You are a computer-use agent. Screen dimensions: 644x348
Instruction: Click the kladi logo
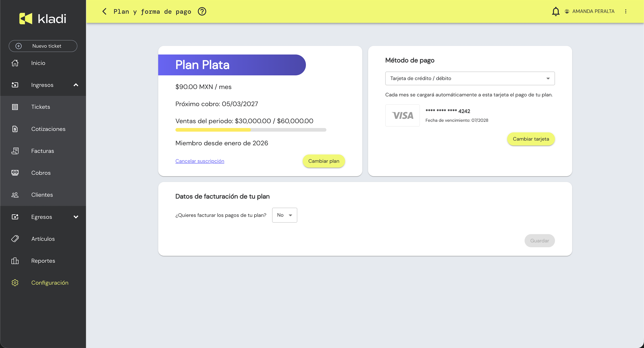pyautogui.click(x=43, y=19)
